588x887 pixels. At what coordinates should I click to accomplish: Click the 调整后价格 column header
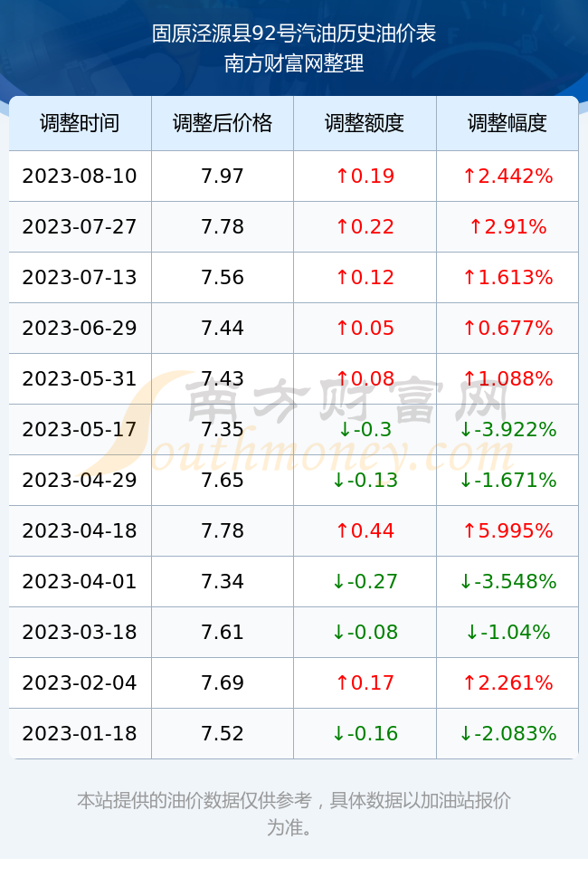point(223,123)
